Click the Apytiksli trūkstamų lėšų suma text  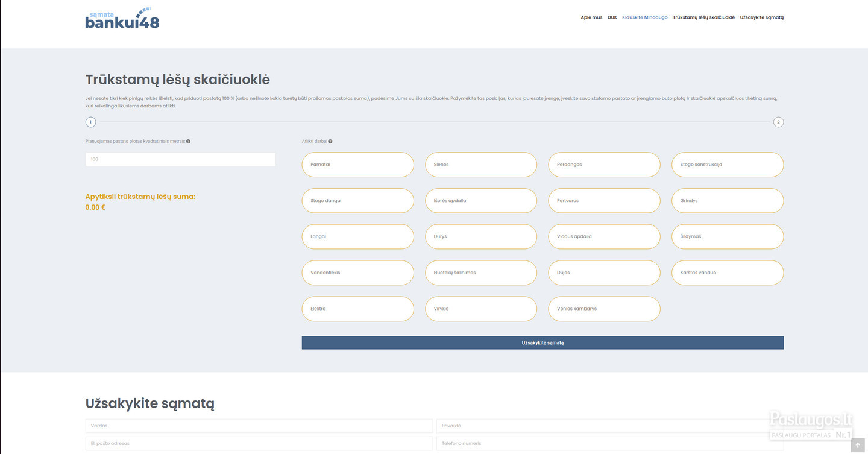tap(140, 197)
